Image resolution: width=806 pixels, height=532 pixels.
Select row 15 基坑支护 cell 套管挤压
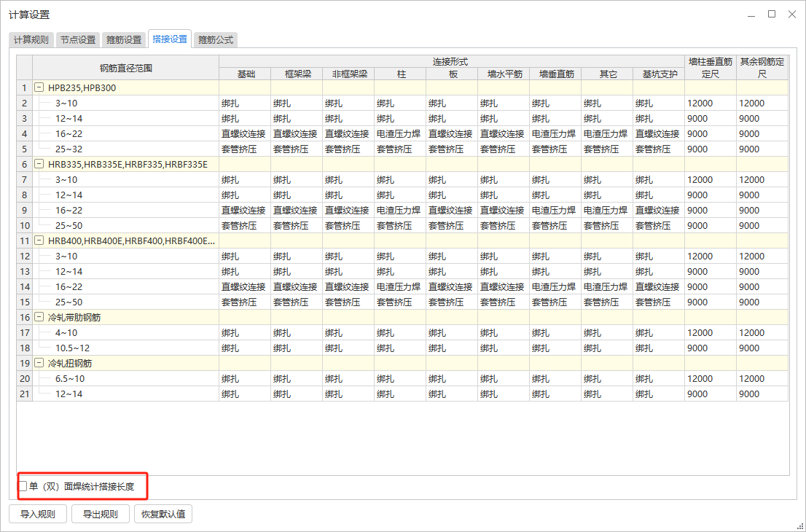pos(659,302)
